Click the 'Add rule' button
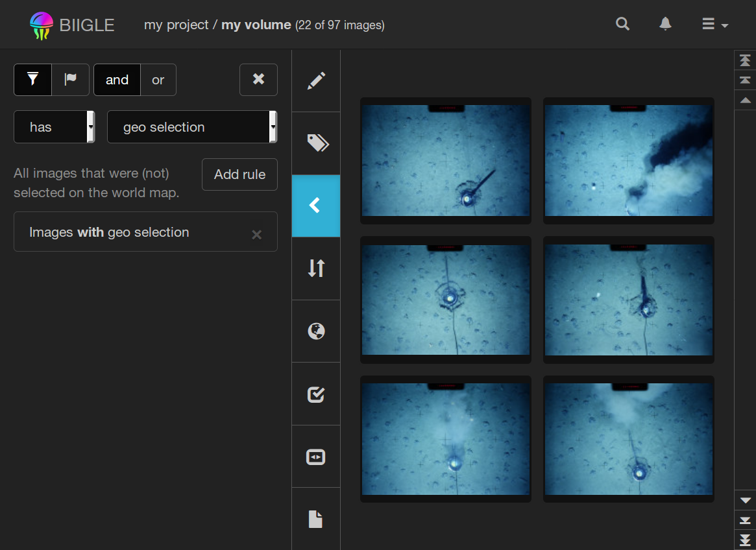This screenshot has width=756, height=550. (239, 174)
